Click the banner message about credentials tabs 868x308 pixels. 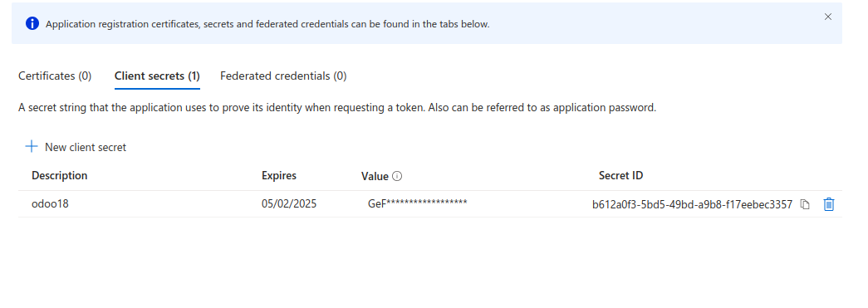pyautogui.click(x=267, y=24)
